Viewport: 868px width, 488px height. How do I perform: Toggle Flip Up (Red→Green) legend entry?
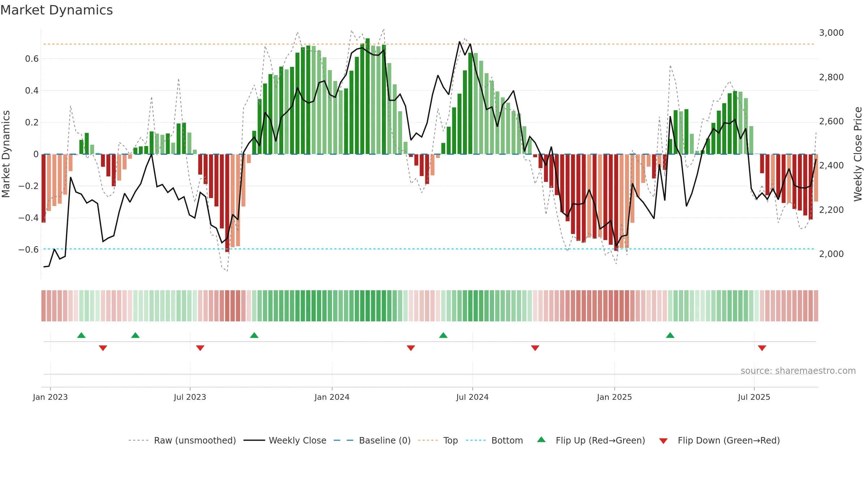click(591, 440)
